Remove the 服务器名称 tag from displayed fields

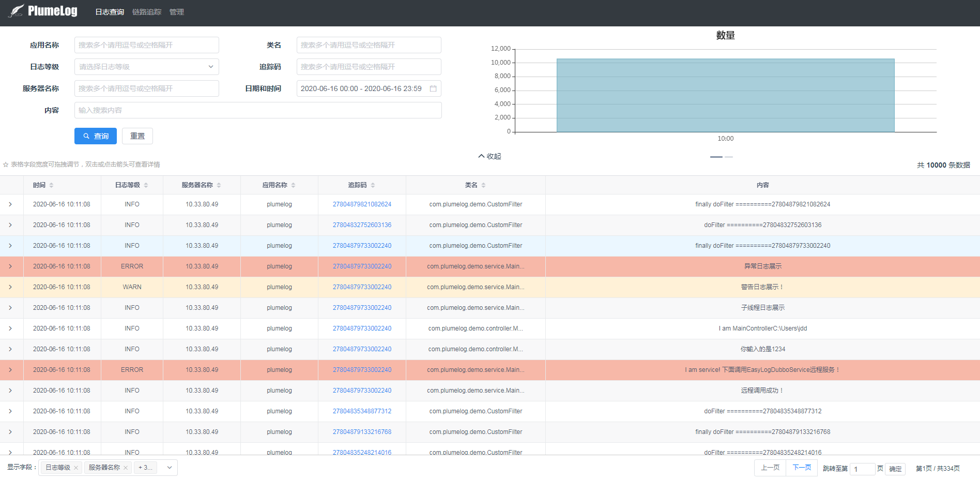(126, 468)
